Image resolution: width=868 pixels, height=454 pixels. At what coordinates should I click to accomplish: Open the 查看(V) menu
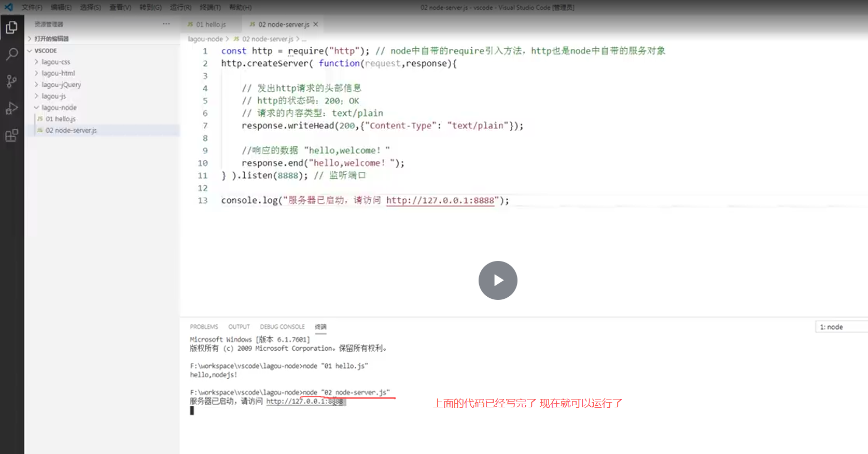tap(120, 7)
